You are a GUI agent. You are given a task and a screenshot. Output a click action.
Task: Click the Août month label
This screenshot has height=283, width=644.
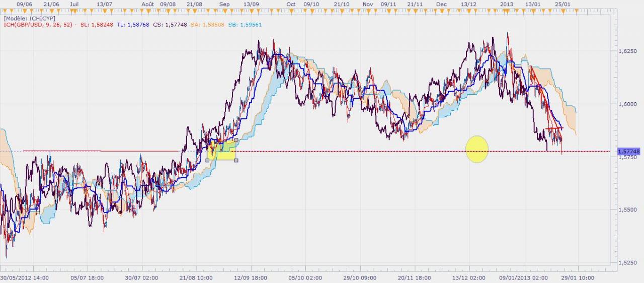point(147,4)
